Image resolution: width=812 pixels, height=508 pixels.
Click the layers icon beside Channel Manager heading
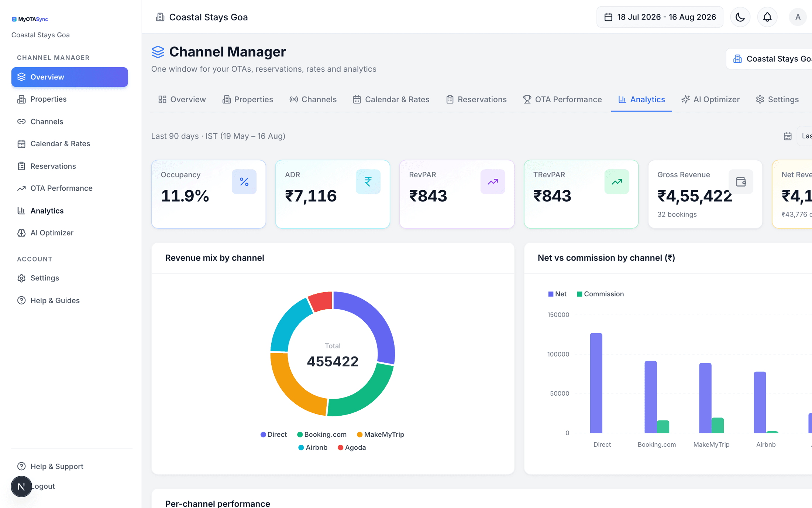click(158, 52)
